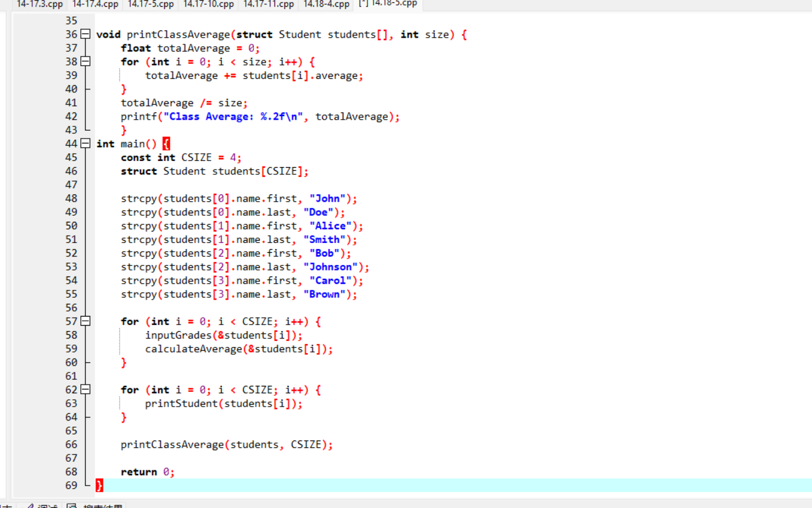This screenshot has height=508, width=812.
Task: Click the "Doe" string literal
Action: coord(318,212)
